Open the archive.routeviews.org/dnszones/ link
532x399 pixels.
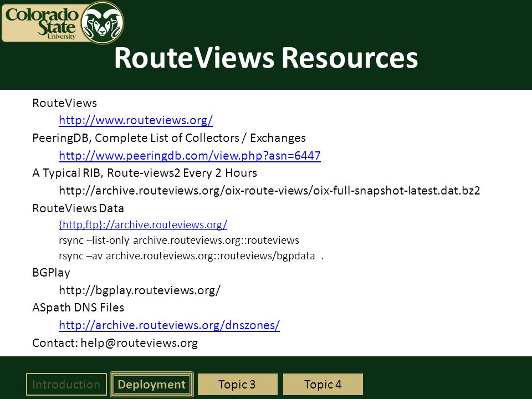point(170,325)
